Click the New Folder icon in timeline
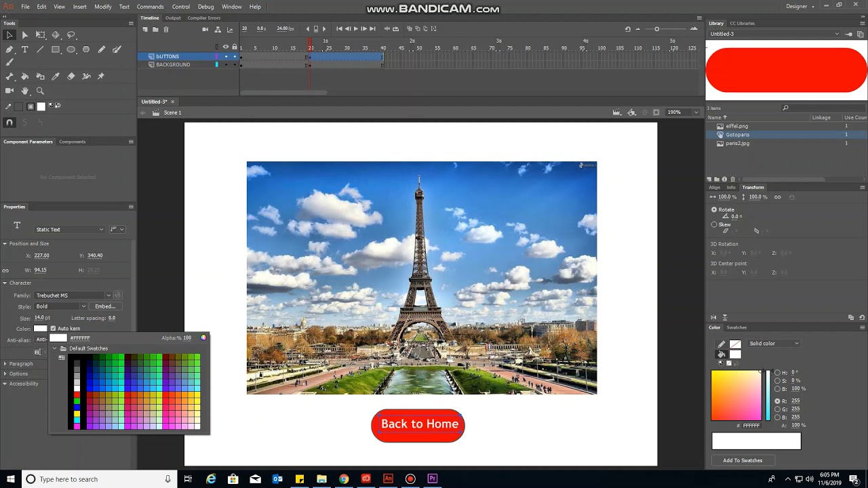 tap(155, 29)
